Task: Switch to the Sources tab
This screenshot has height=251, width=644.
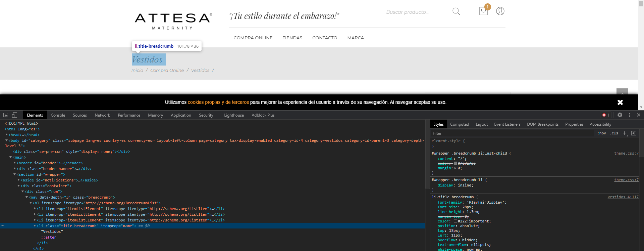Action: coord(80,115)
